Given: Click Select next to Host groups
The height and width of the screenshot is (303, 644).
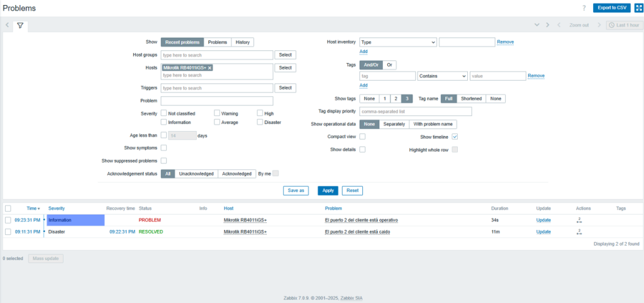Looking at the screenshot, I should click(285, 55).
